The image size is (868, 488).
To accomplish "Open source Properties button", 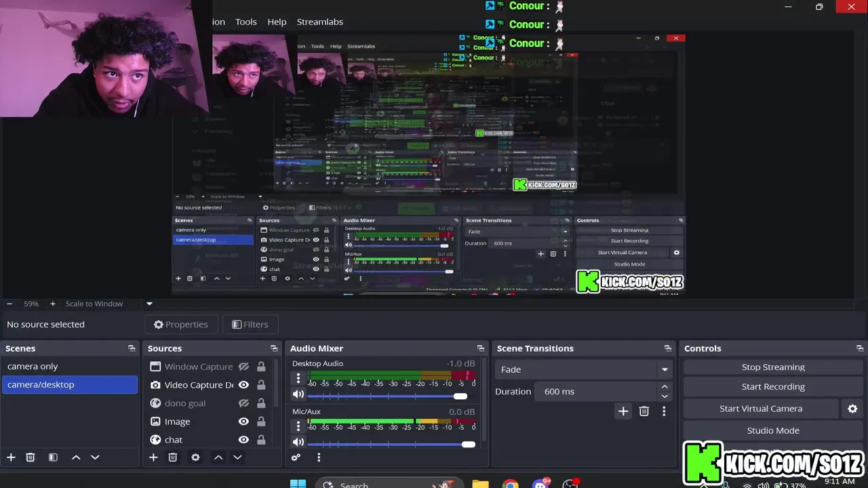I will 180,325.
